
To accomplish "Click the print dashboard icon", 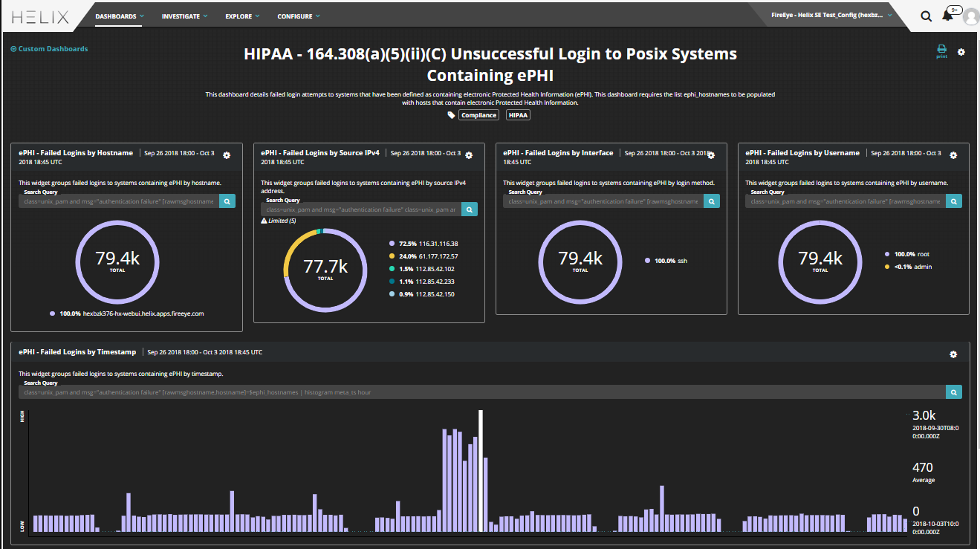I will point(941,51).
